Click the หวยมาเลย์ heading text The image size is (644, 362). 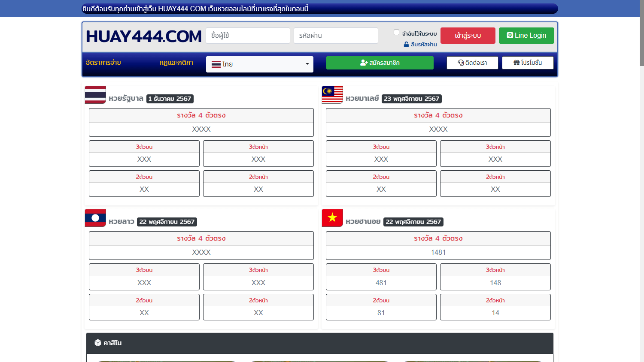362,99
